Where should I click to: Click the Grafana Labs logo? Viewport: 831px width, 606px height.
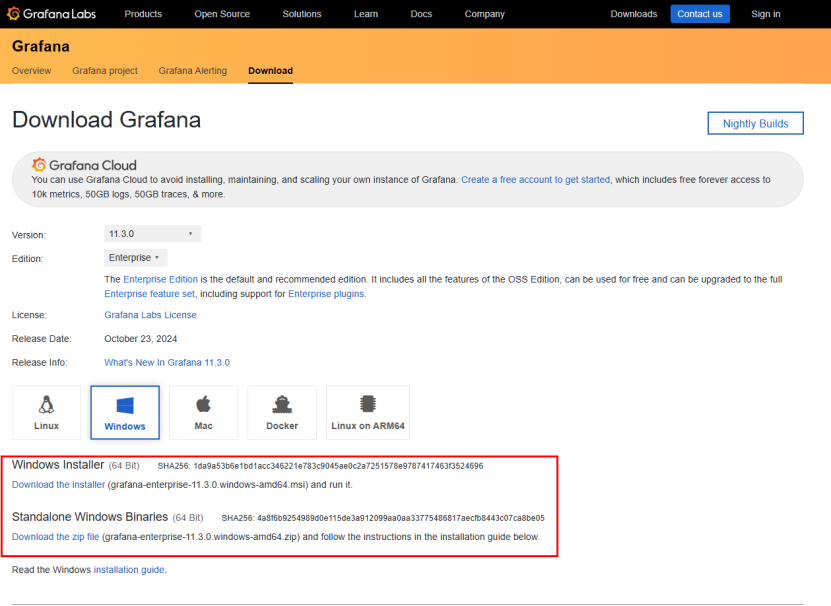click(x=51, y=14)
